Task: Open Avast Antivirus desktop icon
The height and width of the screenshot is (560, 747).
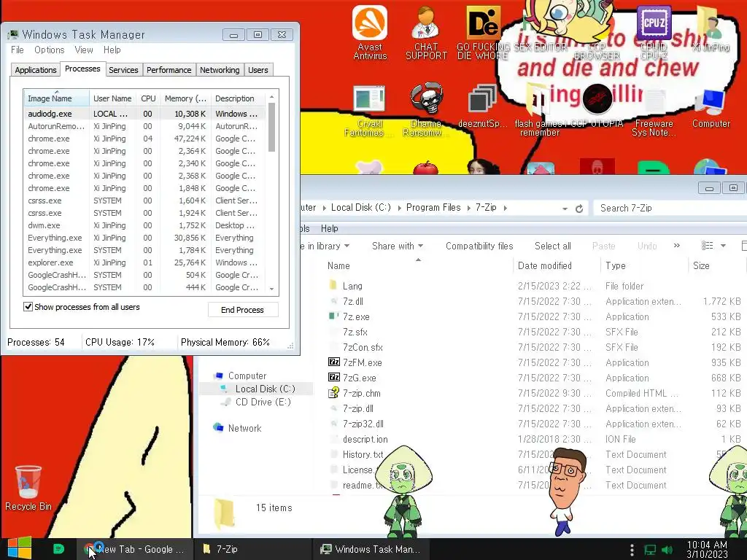Action: click(x=370, y=32)
